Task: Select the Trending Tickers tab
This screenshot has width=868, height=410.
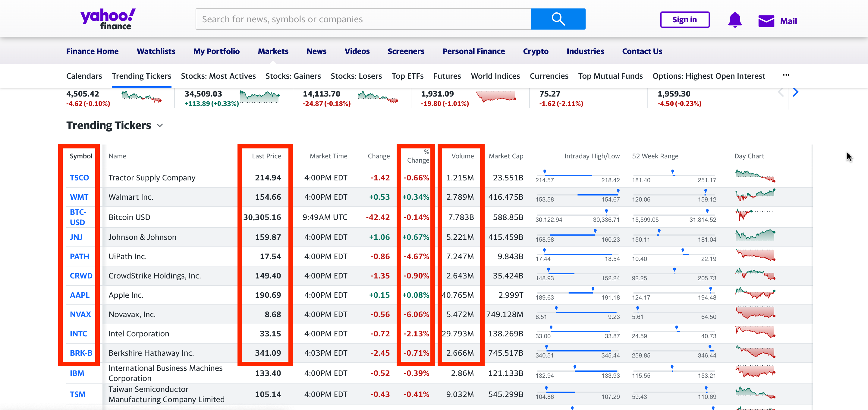Action: [x=142, y=76]
